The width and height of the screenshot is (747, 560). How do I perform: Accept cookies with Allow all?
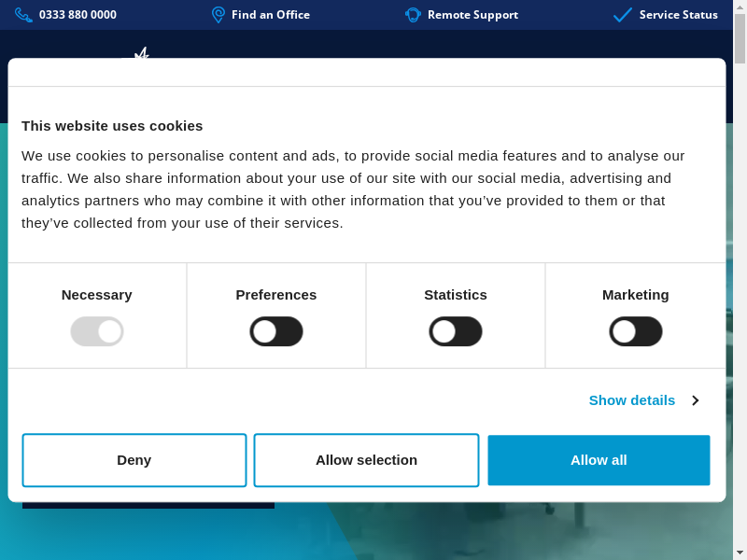[x=599, y=460]
